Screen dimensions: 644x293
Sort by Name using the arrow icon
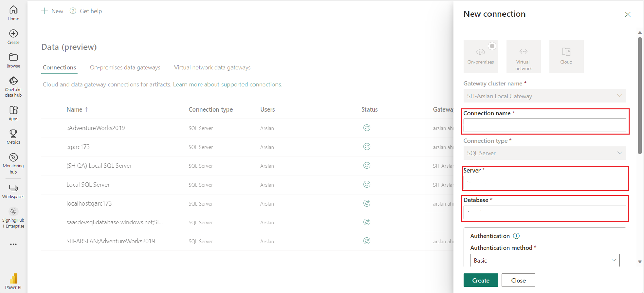[x=87, y=109]
